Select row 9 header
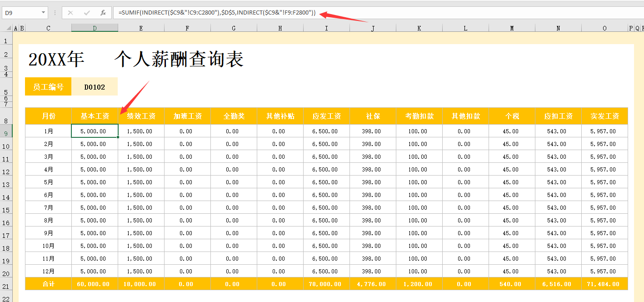644x302 pixels. (6, 131)
